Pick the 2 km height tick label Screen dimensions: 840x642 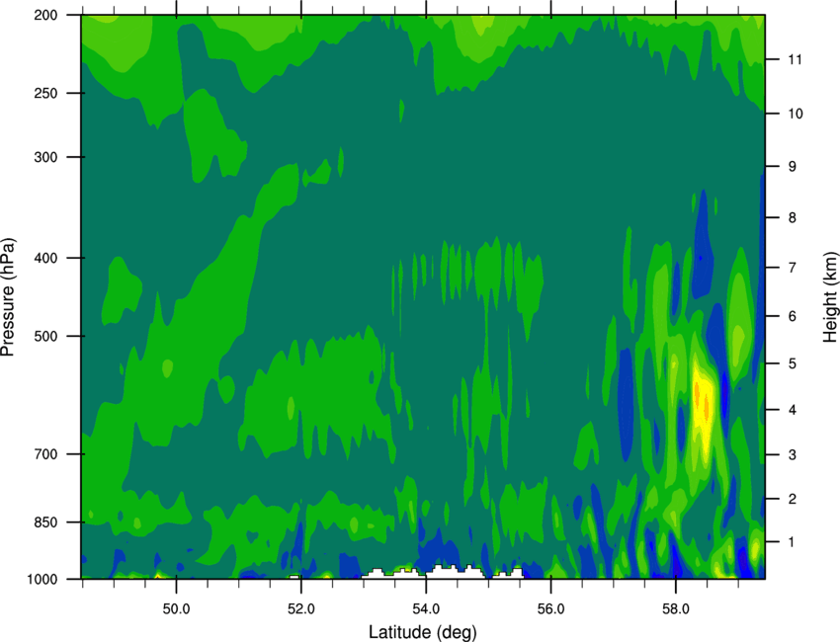click(x=793, y=499)
